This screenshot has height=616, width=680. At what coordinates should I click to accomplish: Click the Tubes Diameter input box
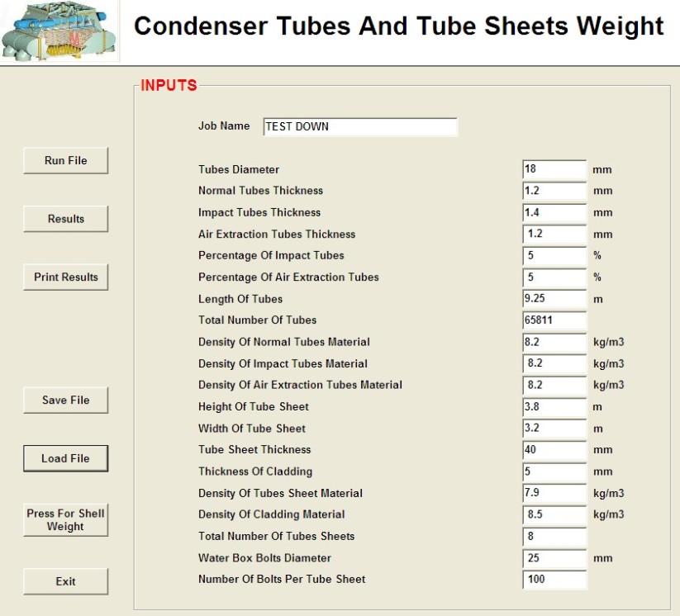point(554,169)
